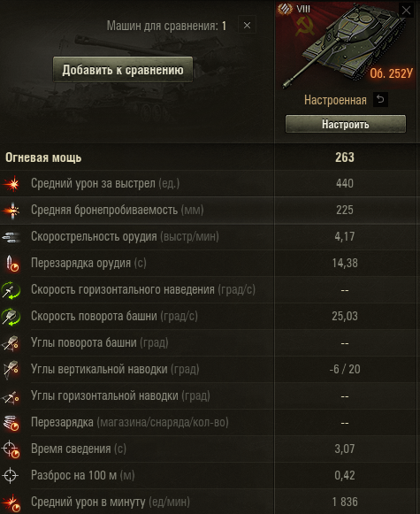Click the vertical aiming angles icon

point(11,370)
